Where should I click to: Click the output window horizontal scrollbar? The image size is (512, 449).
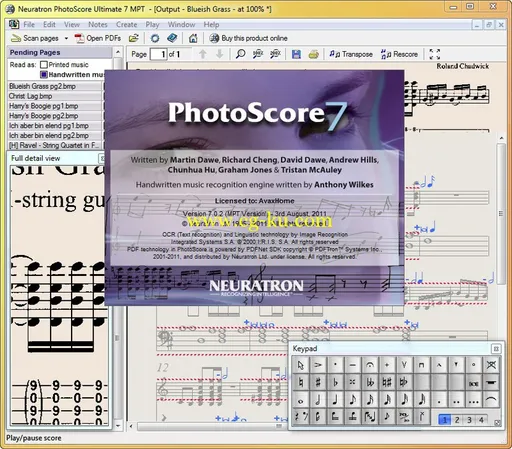(x=212, y=426)
